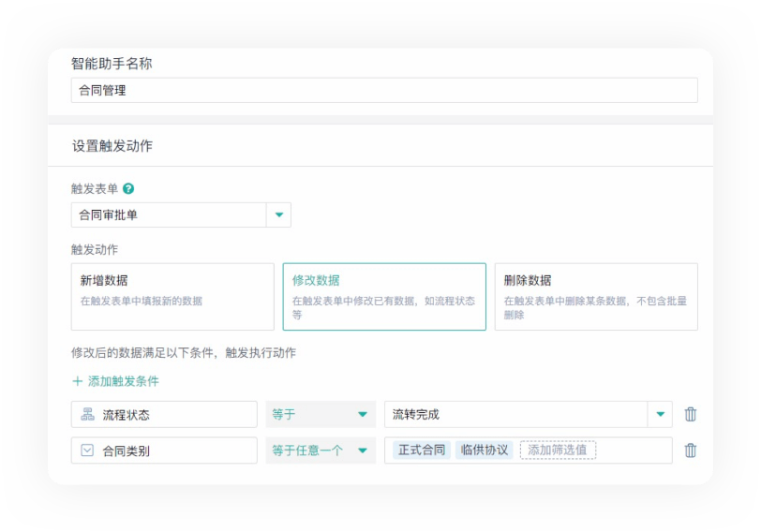
Task: Select the 删除数据 trigger action
Action: point(596,296)
